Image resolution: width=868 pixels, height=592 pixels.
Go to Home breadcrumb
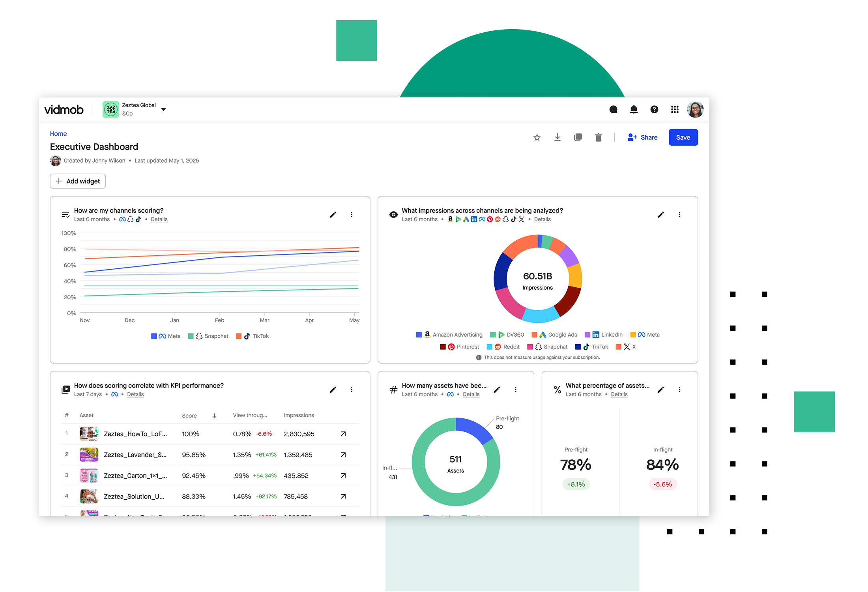(x=58, y=134)
